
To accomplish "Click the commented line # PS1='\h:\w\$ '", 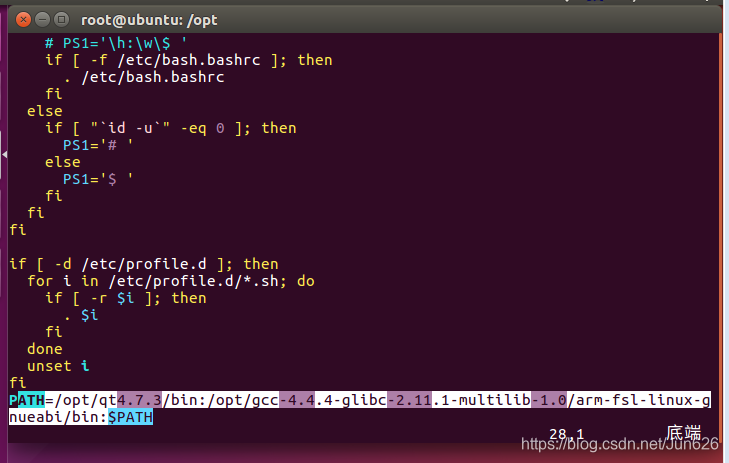I will 116,43.
